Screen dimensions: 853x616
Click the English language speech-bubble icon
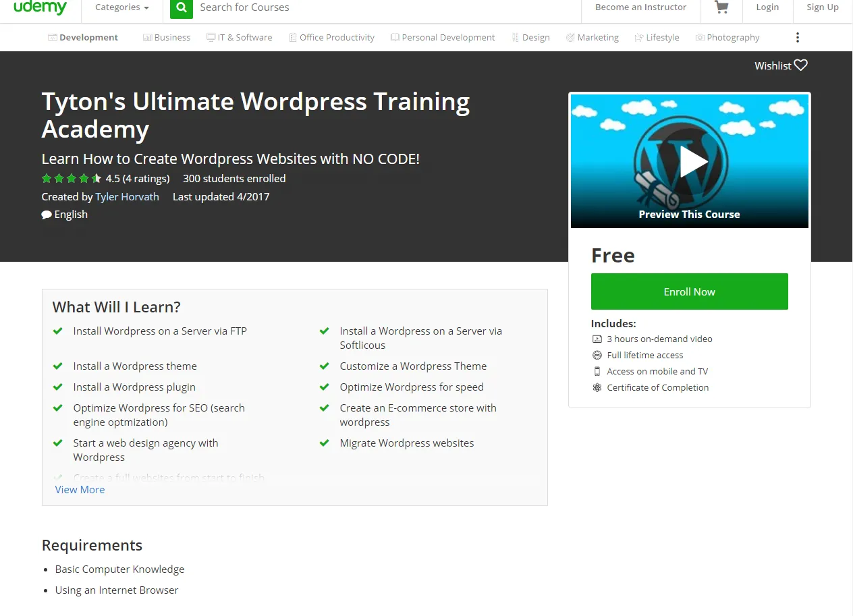47,215
